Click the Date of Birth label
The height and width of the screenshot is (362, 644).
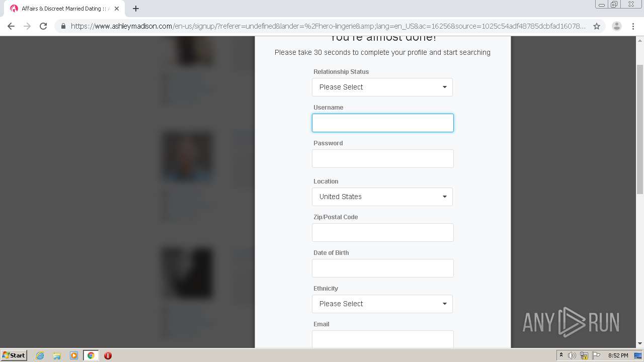(331, 252)
